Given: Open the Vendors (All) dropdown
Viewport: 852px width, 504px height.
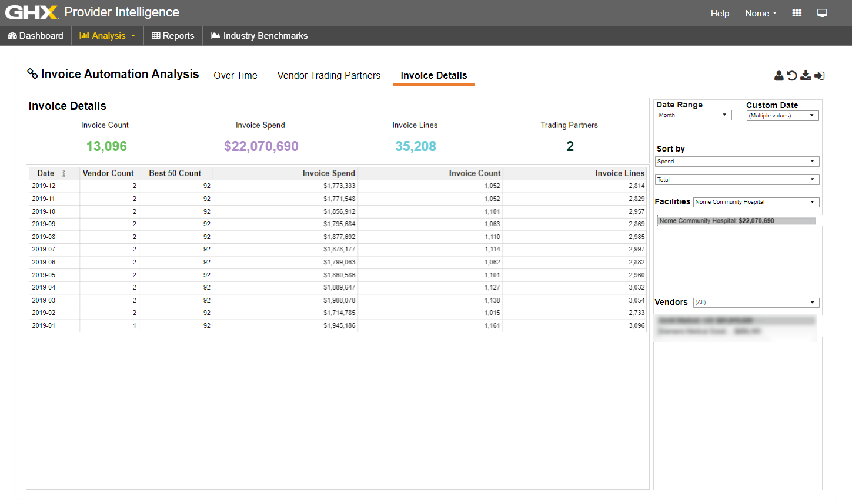Looking at the screenshot, I should 756,303.
